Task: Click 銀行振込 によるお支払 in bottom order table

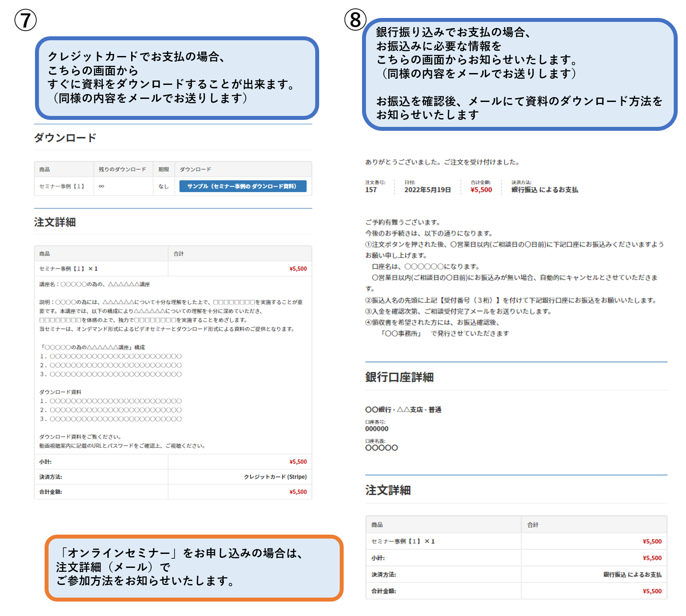Action: 632,574
